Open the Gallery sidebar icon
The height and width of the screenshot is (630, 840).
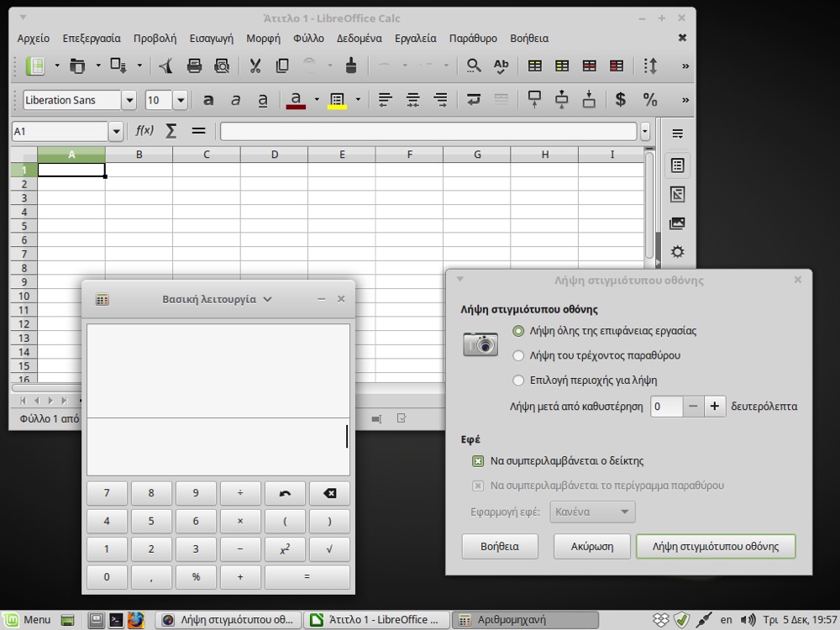tap(678, 223)
